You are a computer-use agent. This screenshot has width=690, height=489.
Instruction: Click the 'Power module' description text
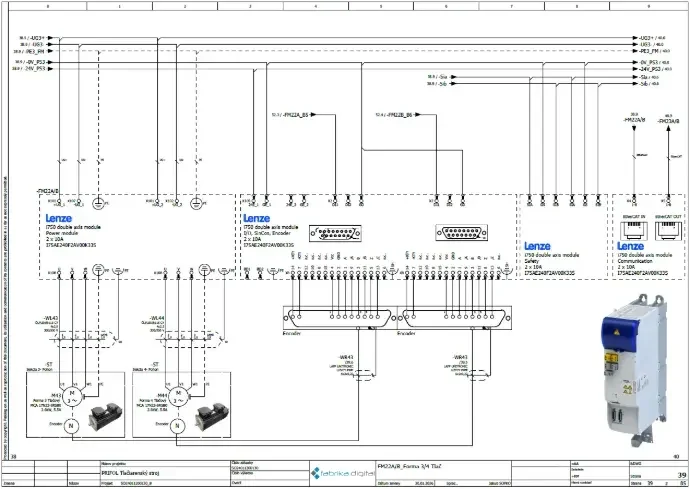(x=62, y=233)
